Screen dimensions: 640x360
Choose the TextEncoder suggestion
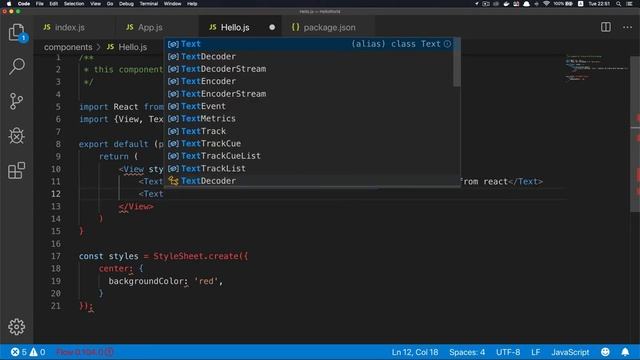(x=310, y=81)
